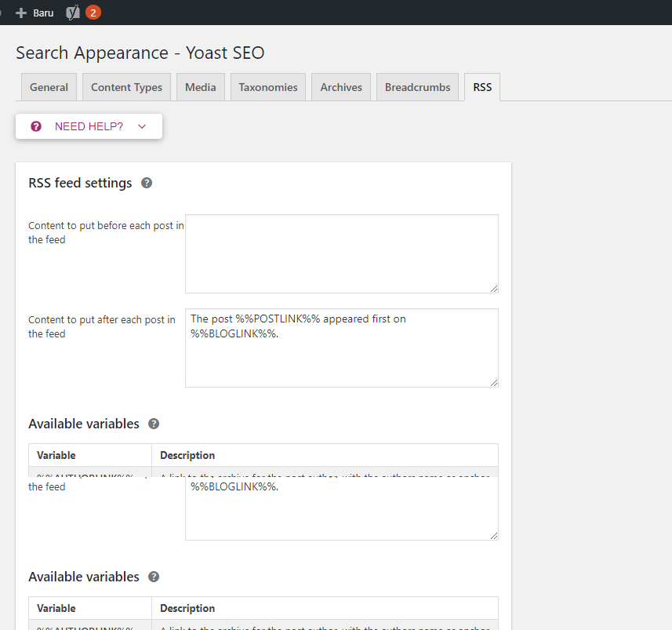
Task: Click the label Content to put after each post
Action: 102,326
